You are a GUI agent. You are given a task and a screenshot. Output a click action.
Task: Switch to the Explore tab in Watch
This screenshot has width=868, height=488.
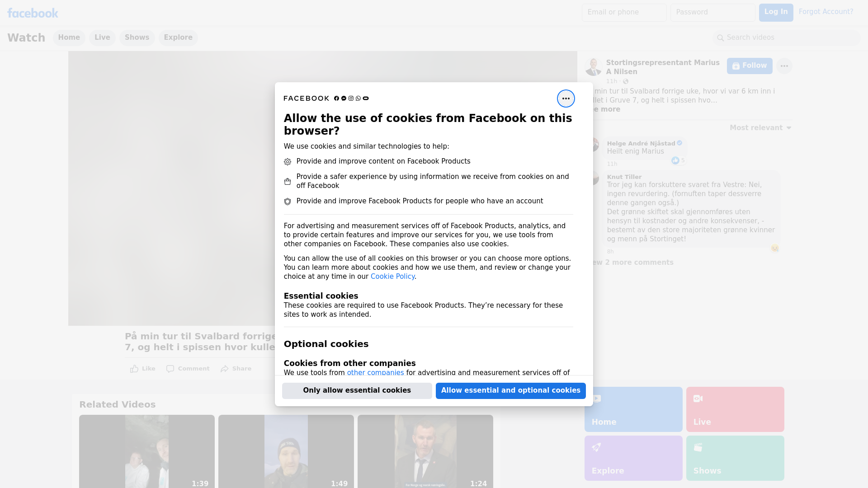pyautogui.click(x=178, y=38)
